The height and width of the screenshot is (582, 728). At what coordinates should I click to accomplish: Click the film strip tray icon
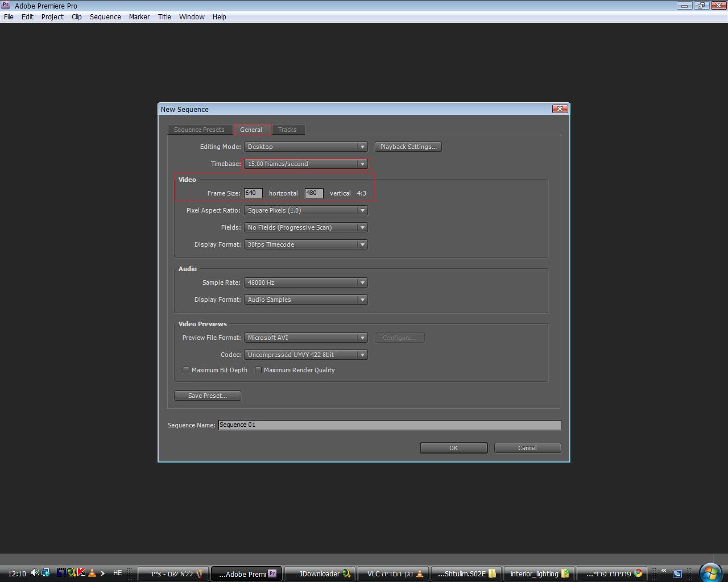click(x=61, y=573)
